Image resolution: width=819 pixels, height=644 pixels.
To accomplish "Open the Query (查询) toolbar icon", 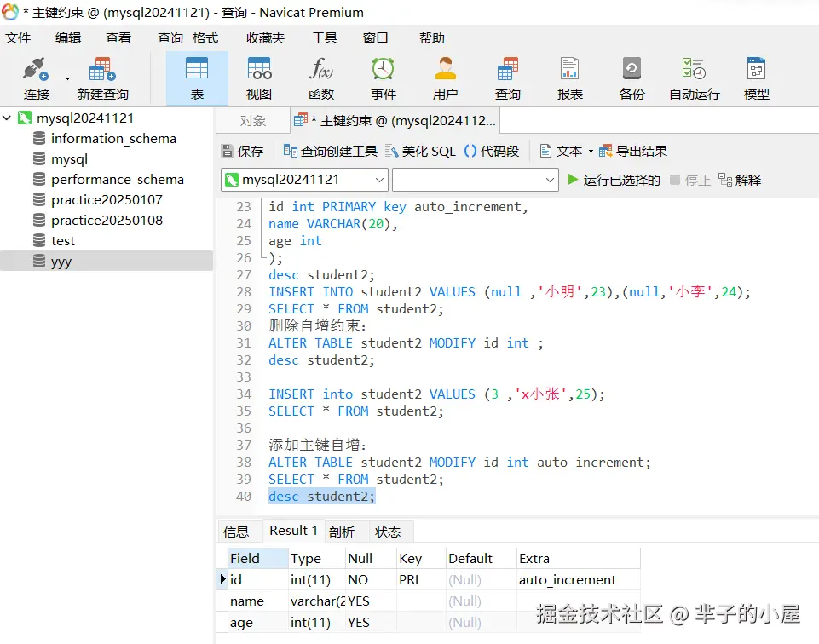I will point(508,69).
